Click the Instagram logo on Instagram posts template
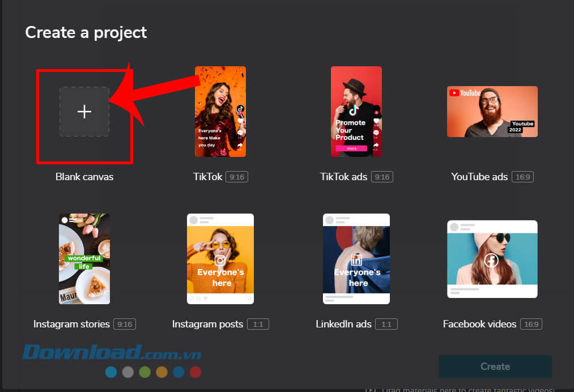 [220, 261]
